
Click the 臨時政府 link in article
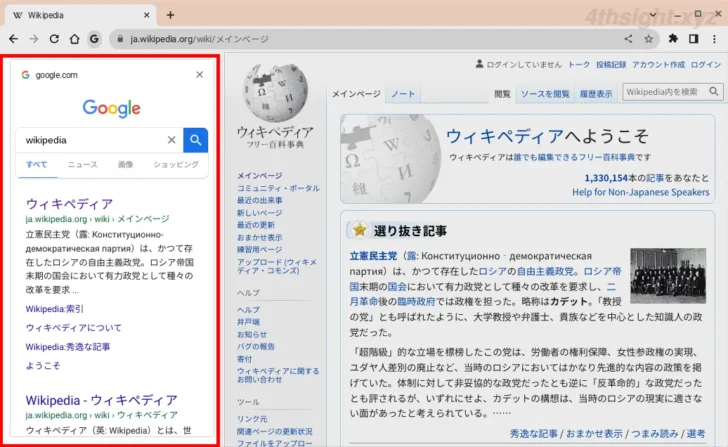[416, 301]
